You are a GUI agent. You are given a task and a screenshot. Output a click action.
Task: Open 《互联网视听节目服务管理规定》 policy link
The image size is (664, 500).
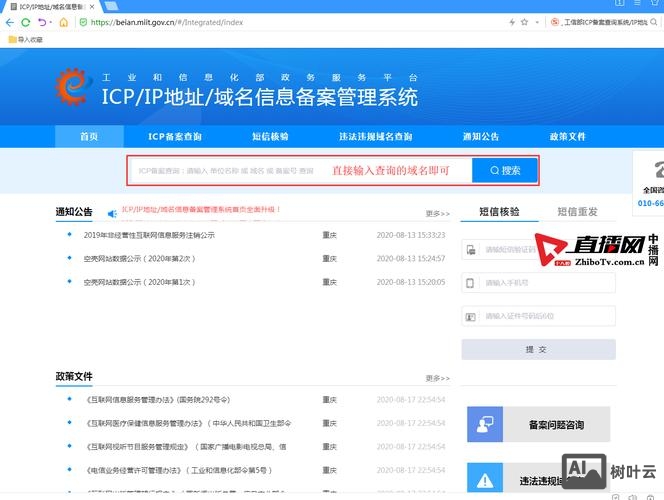click(x=186, y=447)
